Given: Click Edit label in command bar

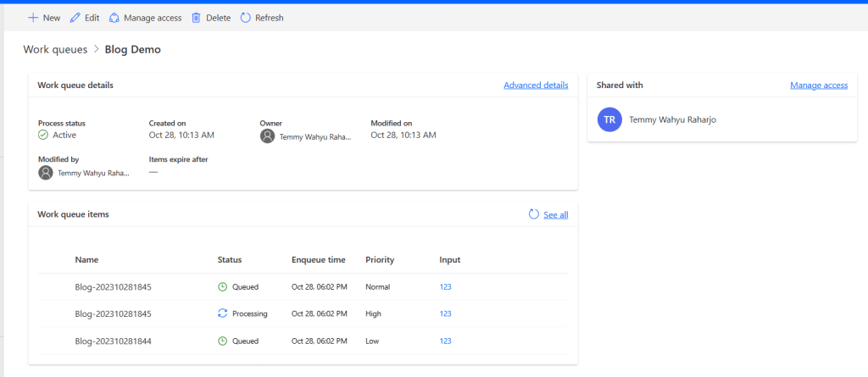Looking at the screenshot, I should [x=92, y=18].
